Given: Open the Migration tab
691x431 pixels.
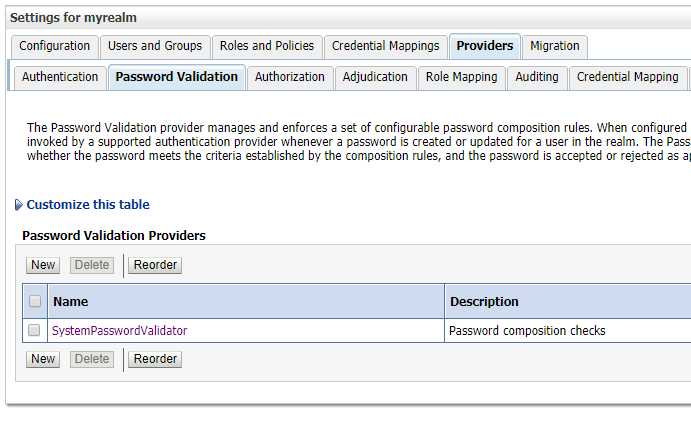Looking at the screenshot, I should tap(555, 46).
